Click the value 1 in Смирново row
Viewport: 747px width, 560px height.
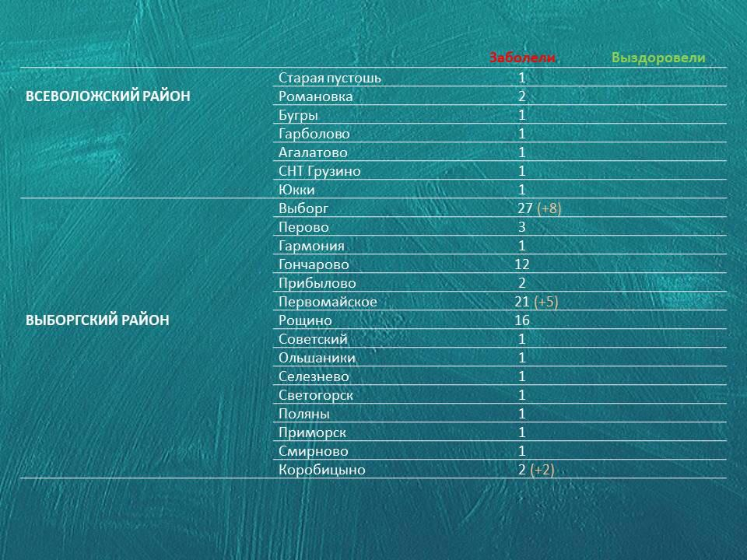(x=521, y=451)
